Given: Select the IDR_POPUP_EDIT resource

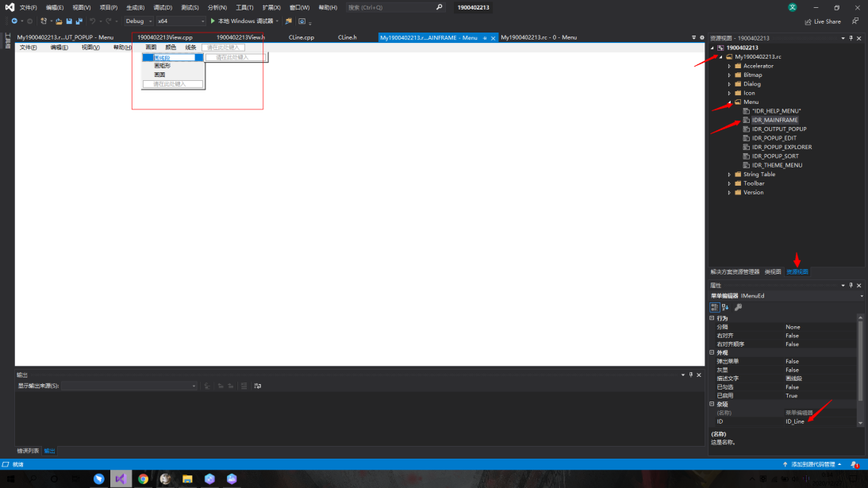Looking at the screenshot, I should click(x=774, y=138).
